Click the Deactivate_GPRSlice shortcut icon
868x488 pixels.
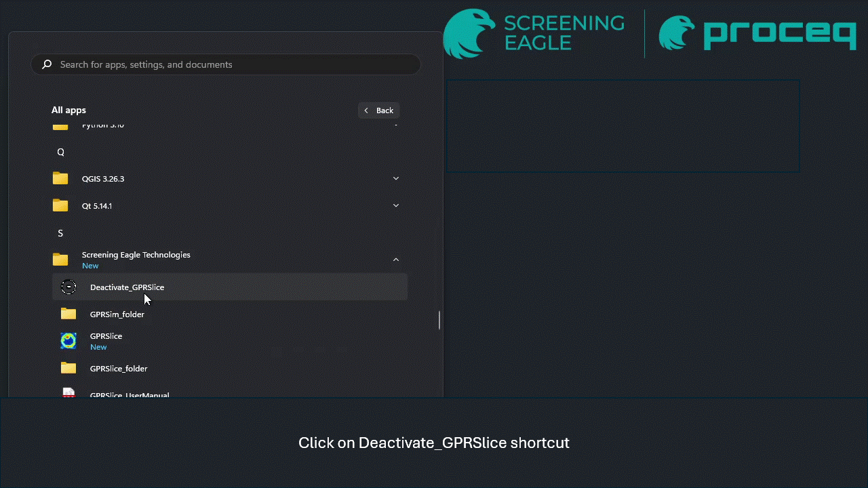click(68, 287)
